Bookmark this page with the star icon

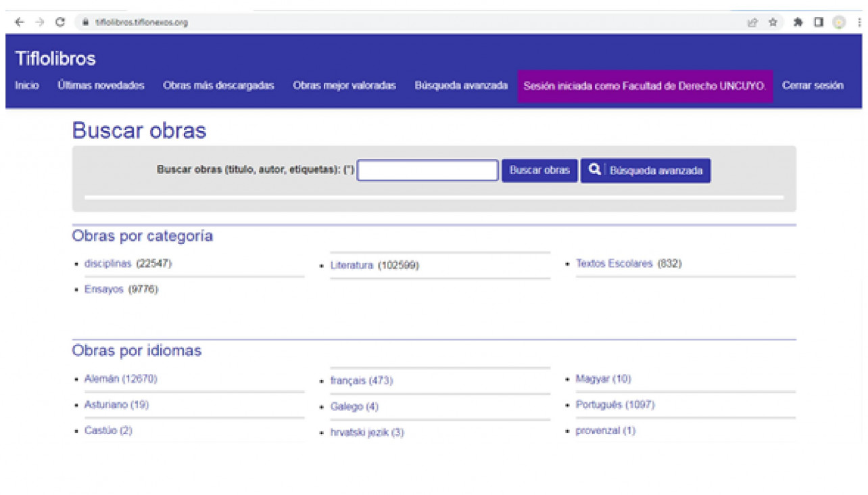(773, 22)
